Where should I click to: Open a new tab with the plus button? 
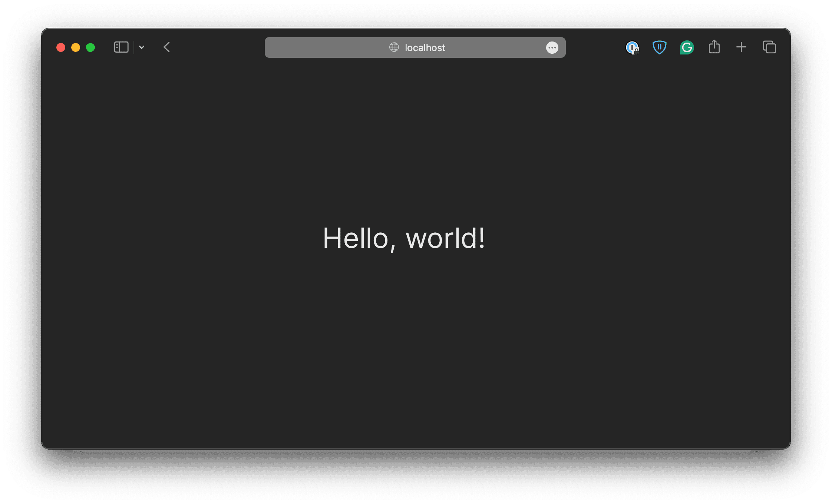(742, 47)
